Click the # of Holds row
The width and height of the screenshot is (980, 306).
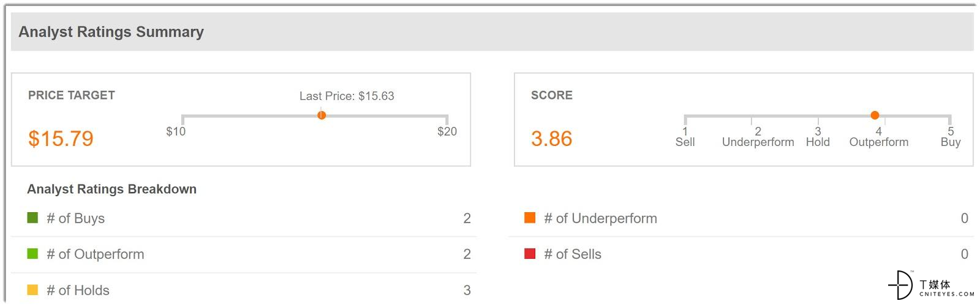pos(244,290)
